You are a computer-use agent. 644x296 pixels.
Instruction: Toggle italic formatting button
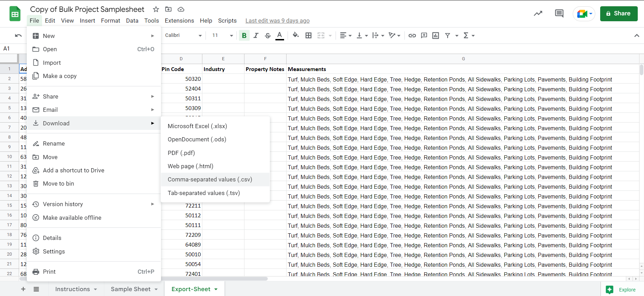point(256,36)
